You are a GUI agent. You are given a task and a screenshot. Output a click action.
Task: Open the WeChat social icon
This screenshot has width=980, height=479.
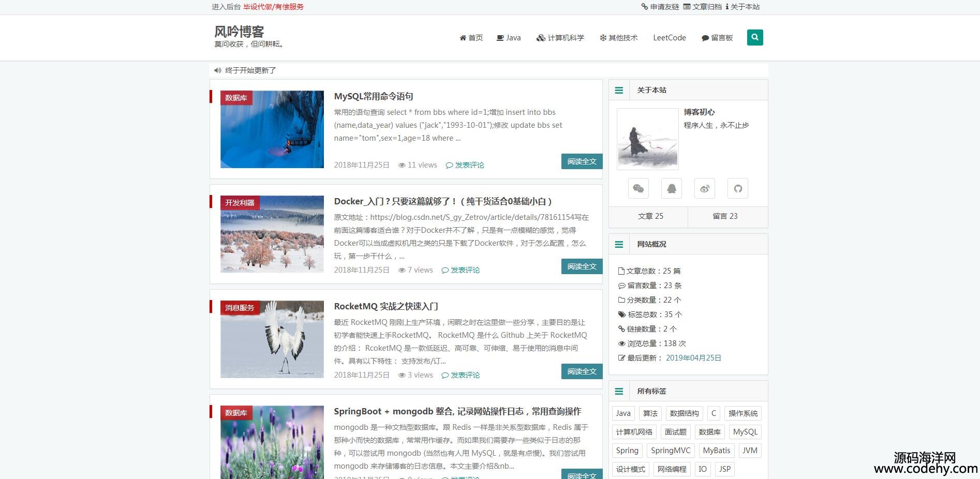click(639, 188)
